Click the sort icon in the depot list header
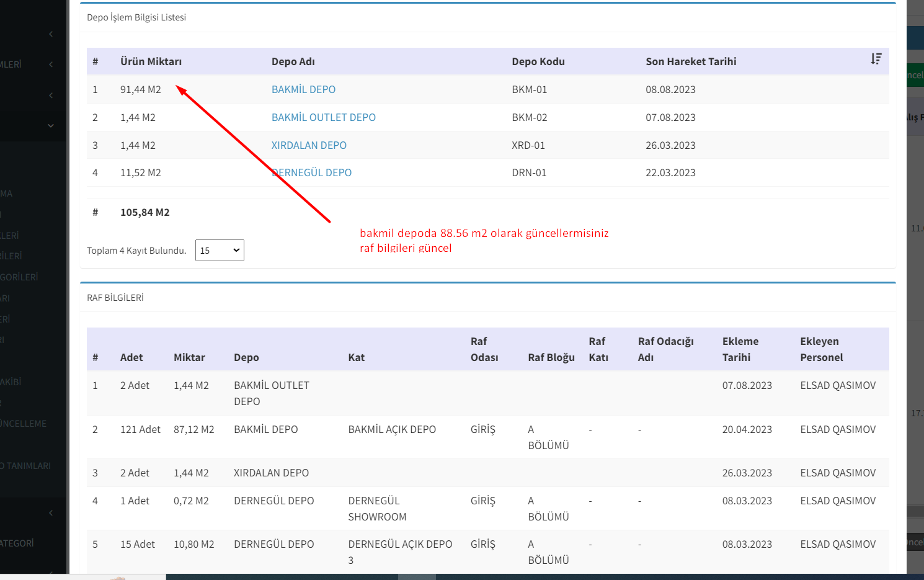Viewport: 924px width, 580px height. (876, 59)
